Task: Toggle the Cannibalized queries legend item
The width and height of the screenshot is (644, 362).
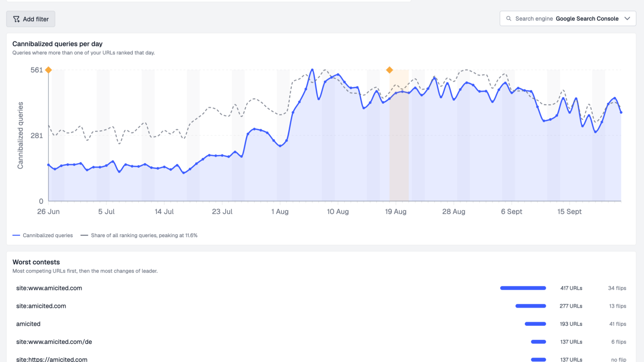Action: coord(43,235)
